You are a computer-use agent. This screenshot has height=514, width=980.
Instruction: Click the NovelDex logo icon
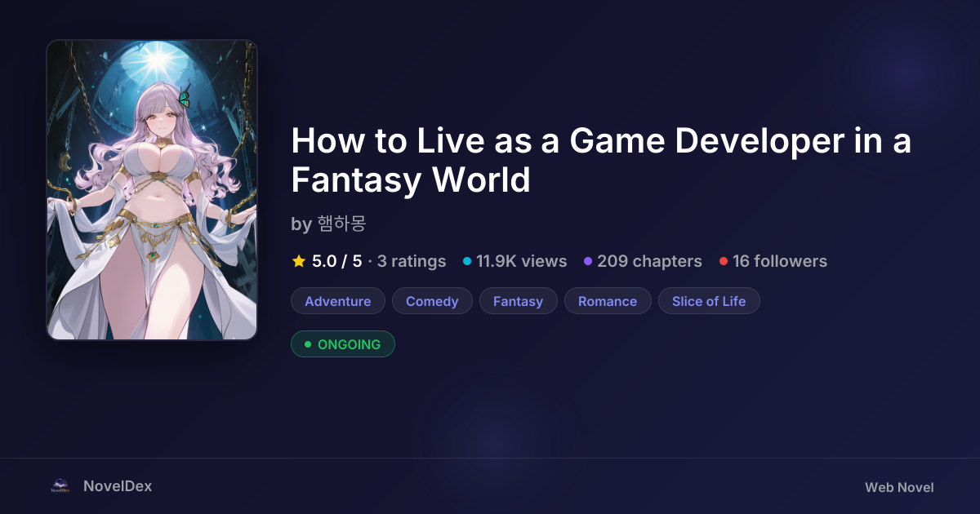[60, 486]
